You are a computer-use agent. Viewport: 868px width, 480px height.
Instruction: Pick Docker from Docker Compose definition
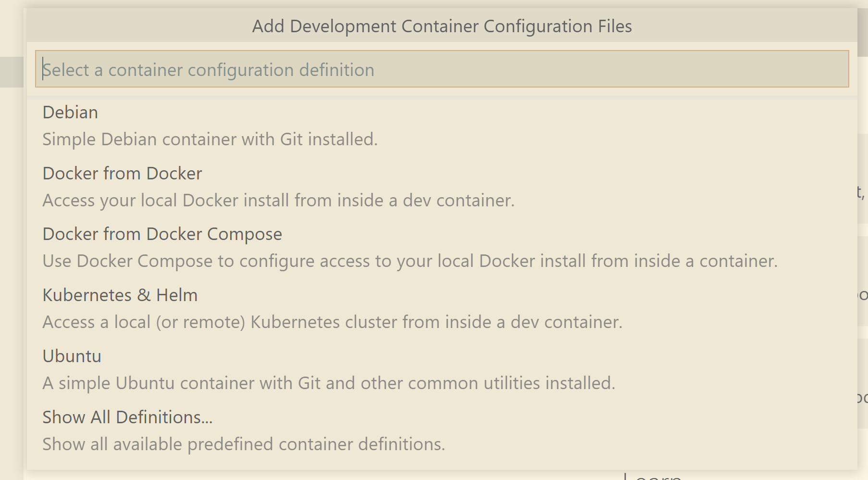[x=162, y=234]
